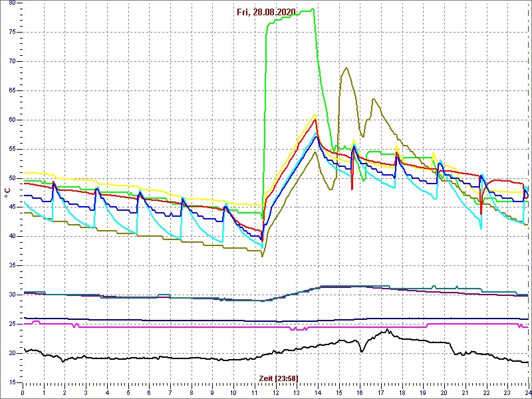Click hour 22 on the time axis

point(486,392)
